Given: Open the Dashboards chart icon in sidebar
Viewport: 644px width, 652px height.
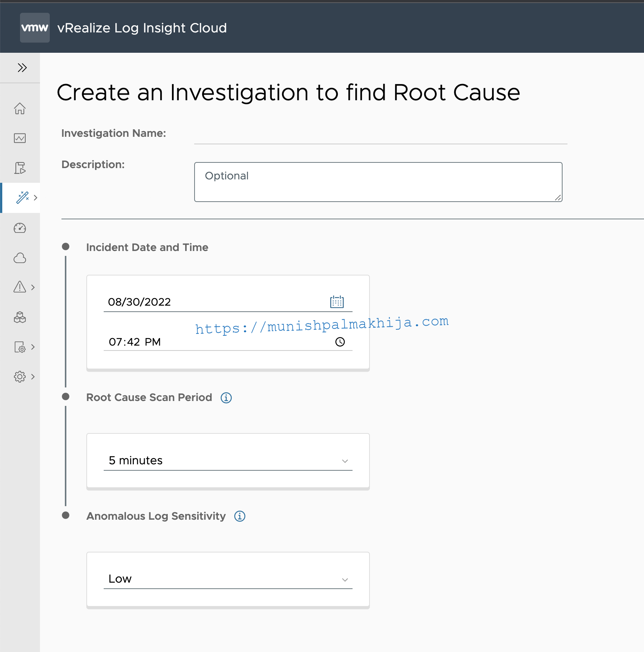Looking at the screenshot, I should (20, 138).
